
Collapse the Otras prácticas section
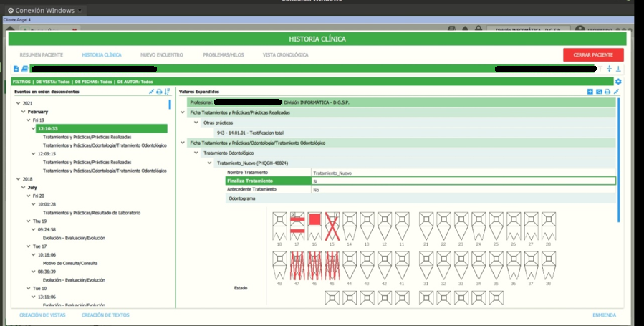point(196,123)
